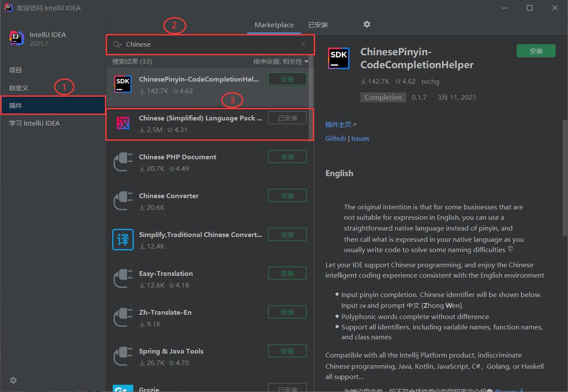
Task: Open sort by 相关性 dropdown
Action: 281,62
